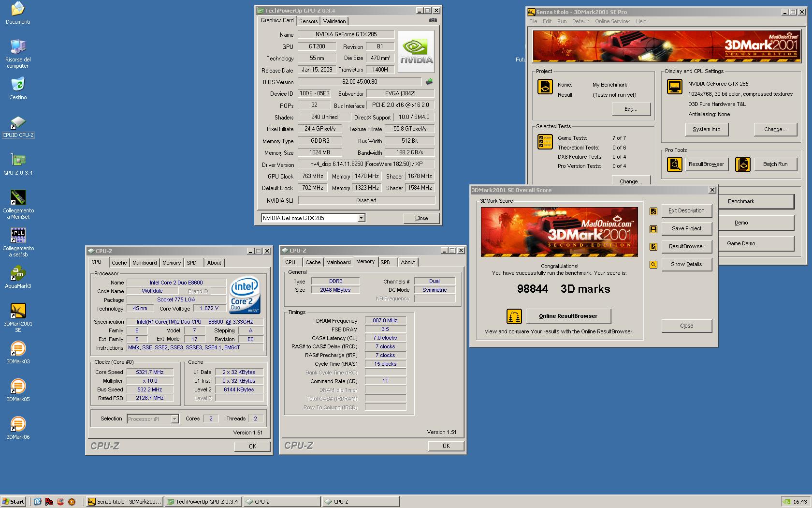
Task: Open Mainboard tab in CPU-Z CPU window
Action: coord(145,263)
